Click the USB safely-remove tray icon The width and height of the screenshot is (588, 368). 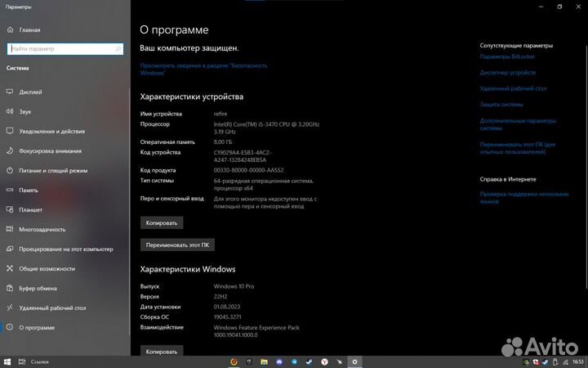tap(555, 362)
